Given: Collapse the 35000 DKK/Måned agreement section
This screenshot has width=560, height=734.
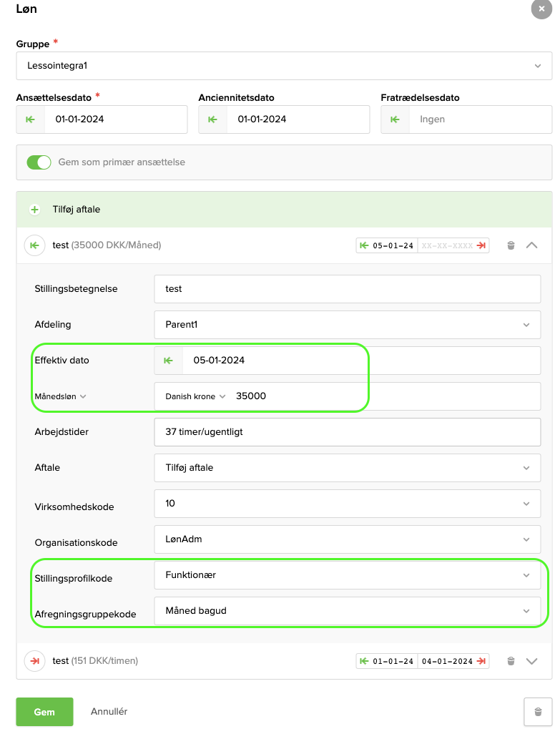Looking at the screenshot, I should click(x=531, y=245).
